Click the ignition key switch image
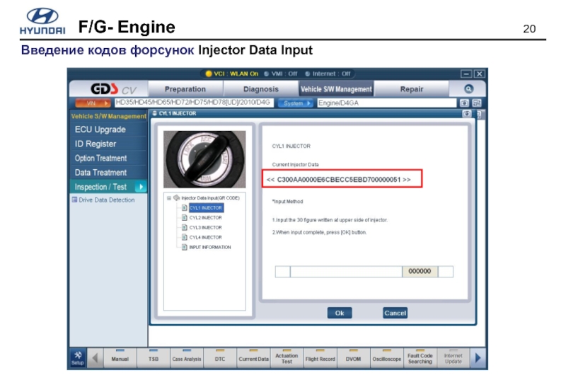 (204, 159)
